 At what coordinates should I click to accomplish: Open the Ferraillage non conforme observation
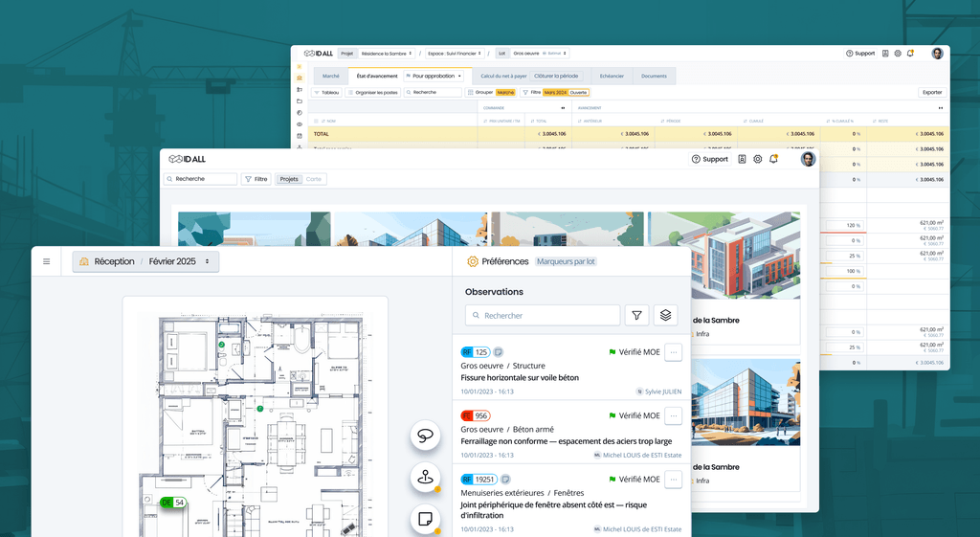tap(567, 441)
